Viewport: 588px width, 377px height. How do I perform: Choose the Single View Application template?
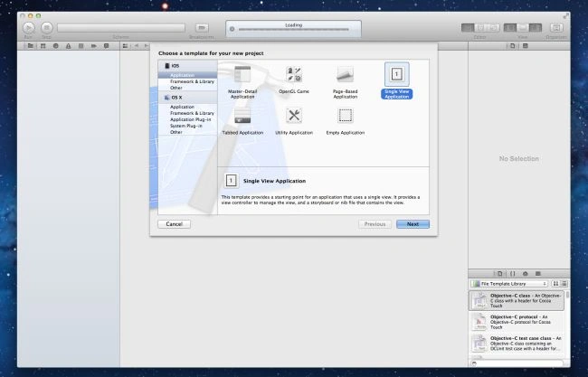397,81
